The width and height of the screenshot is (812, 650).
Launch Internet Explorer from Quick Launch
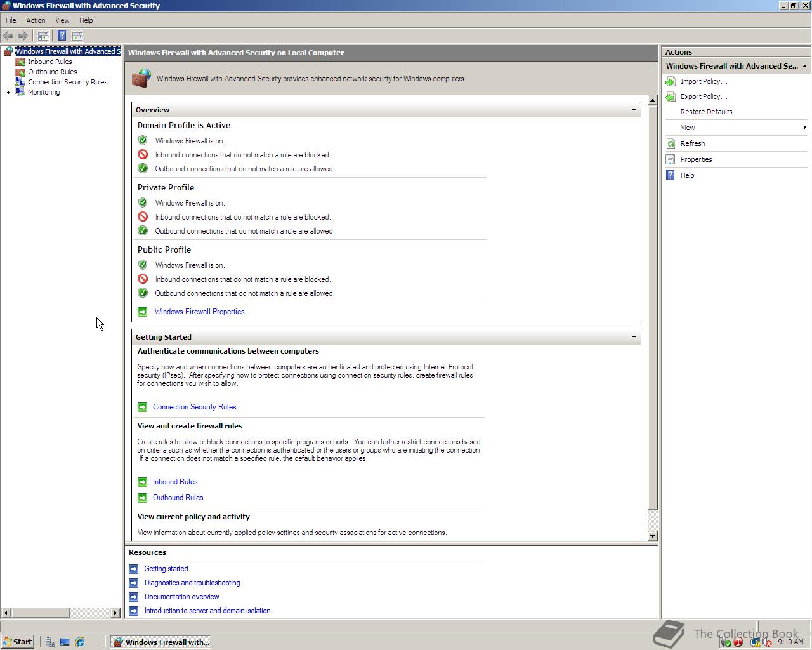[80, 642]
